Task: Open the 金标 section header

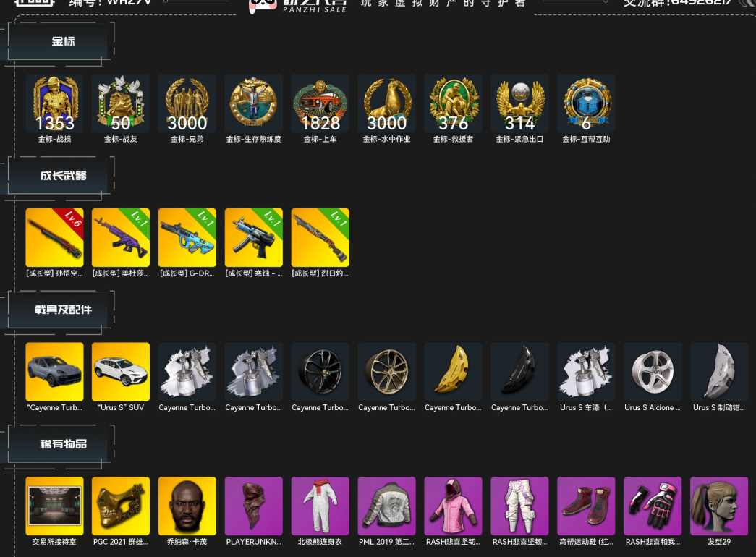Action: coord(61,41)
